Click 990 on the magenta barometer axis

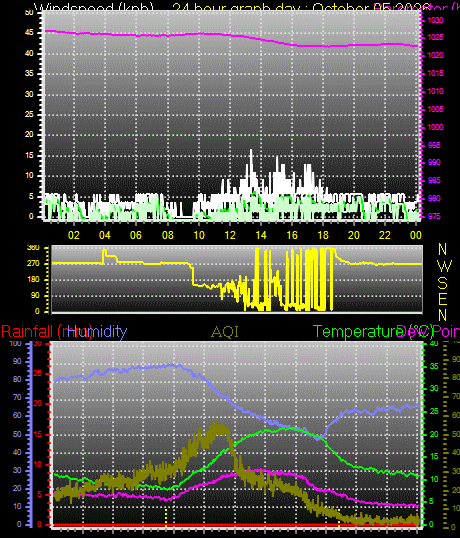click(434, 162)
